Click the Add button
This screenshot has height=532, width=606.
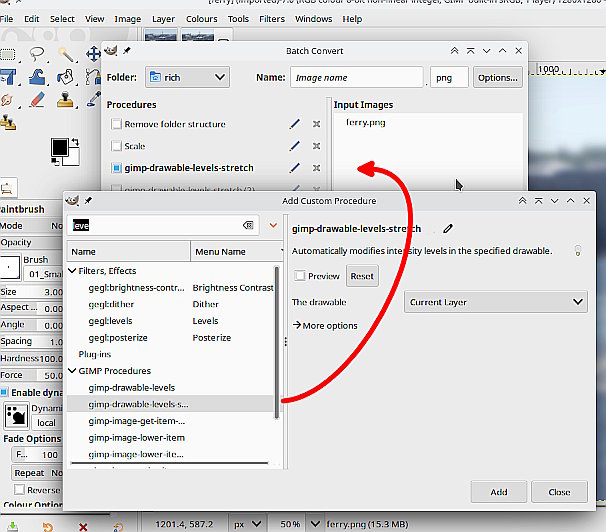pyautogui.click(x=499, y=492)
